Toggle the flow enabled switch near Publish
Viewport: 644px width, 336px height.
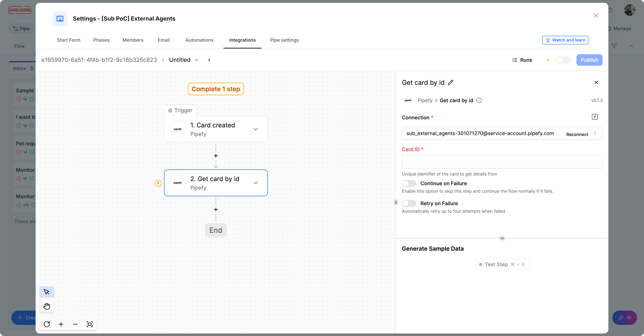coord(563,60)
